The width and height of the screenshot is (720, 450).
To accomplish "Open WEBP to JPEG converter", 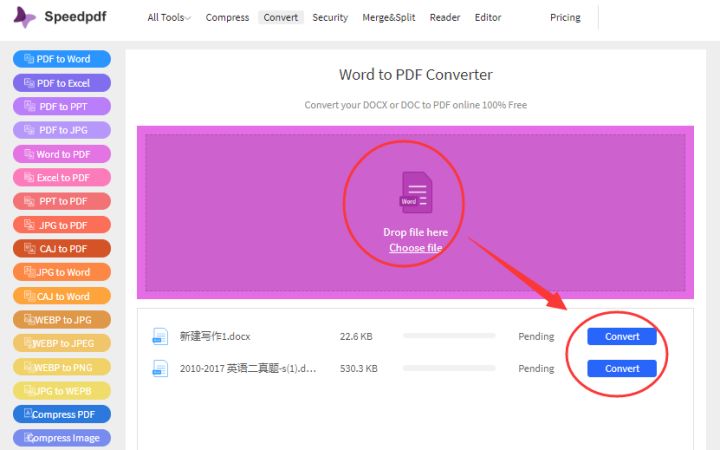I will 62,343.
